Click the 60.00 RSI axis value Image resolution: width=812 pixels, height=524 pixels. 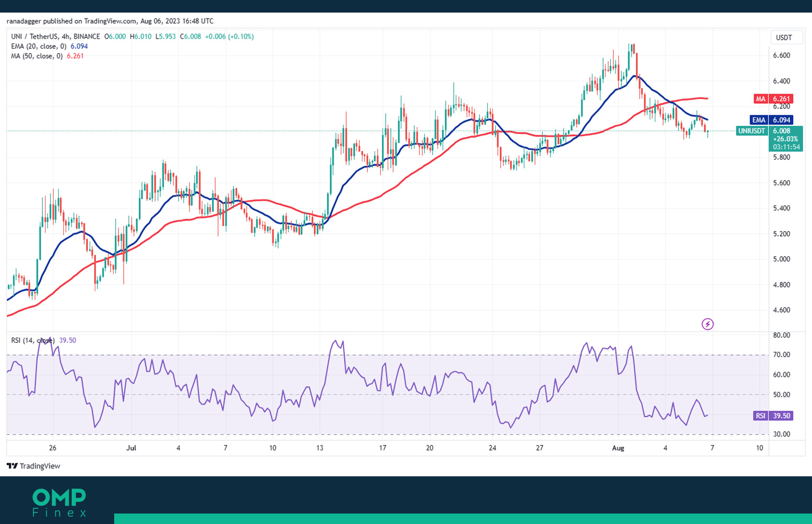pos(782,375)
